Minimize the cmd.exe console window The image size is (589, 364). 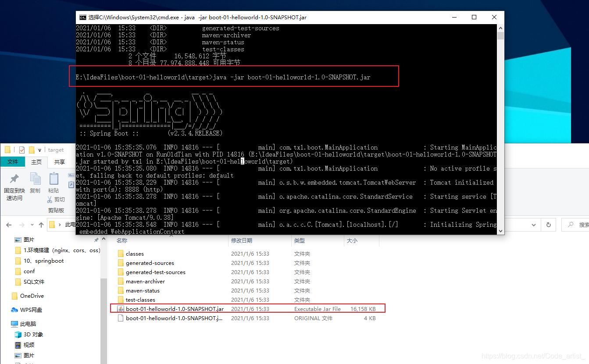[454, 17]
